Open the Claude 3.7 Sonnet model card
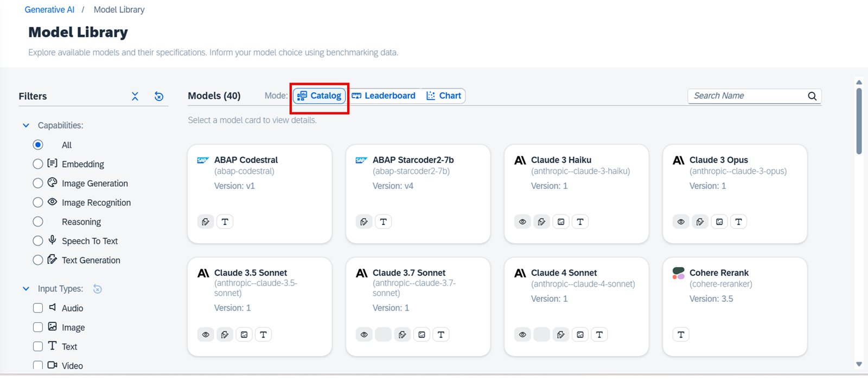The image size is (868, 381). (x=418, y=307)
